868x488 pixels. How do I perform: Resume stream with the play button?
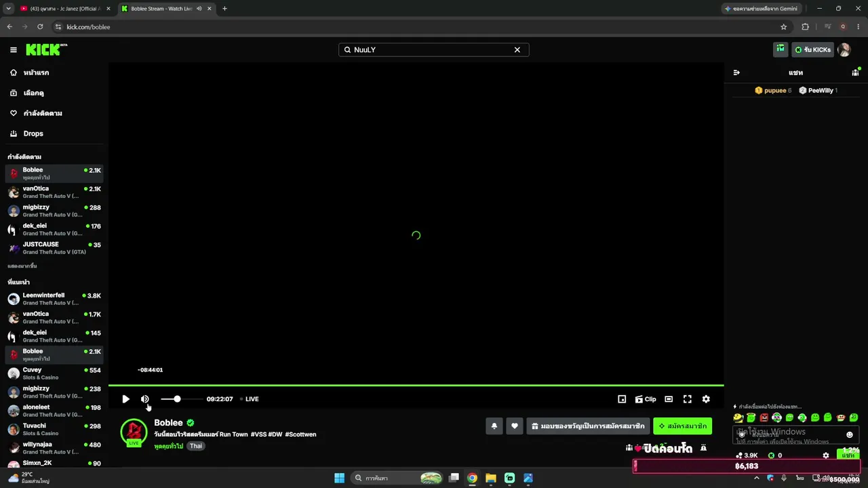(x=125, y=399)
